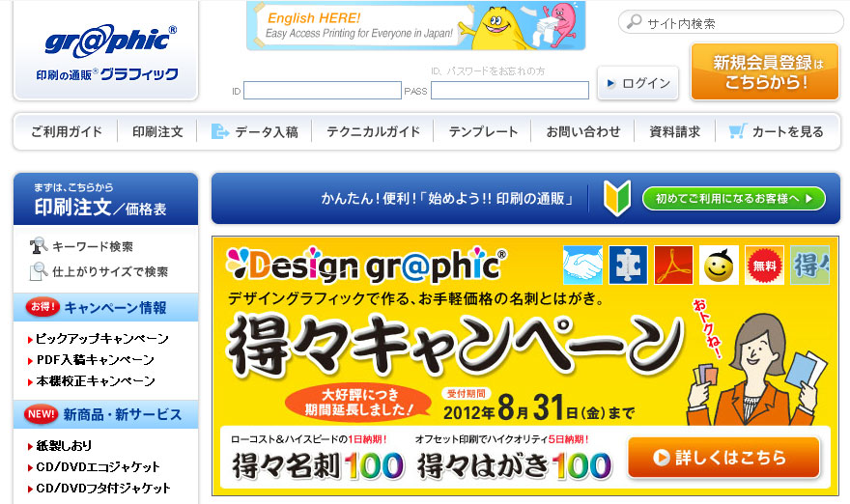Focus the site search field

[x=731, y=23]
